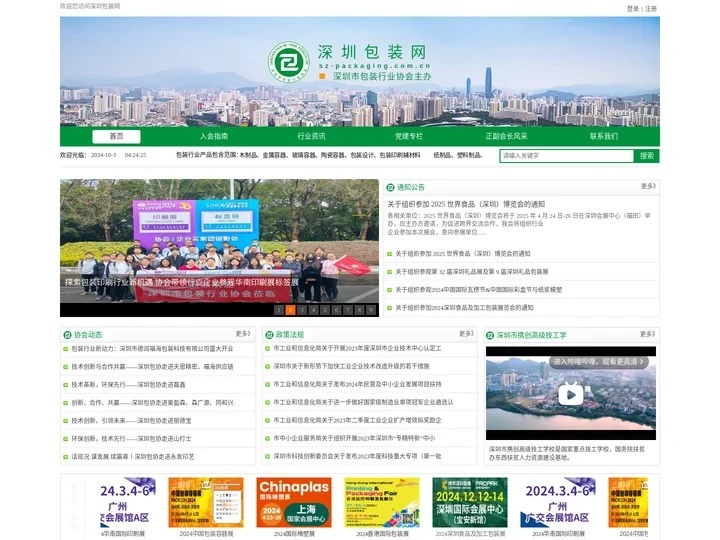Open the 2024.12.12-14 深圳国际会展中心 banner
This screenshot has height=540, width=720.
pos(470,502)
